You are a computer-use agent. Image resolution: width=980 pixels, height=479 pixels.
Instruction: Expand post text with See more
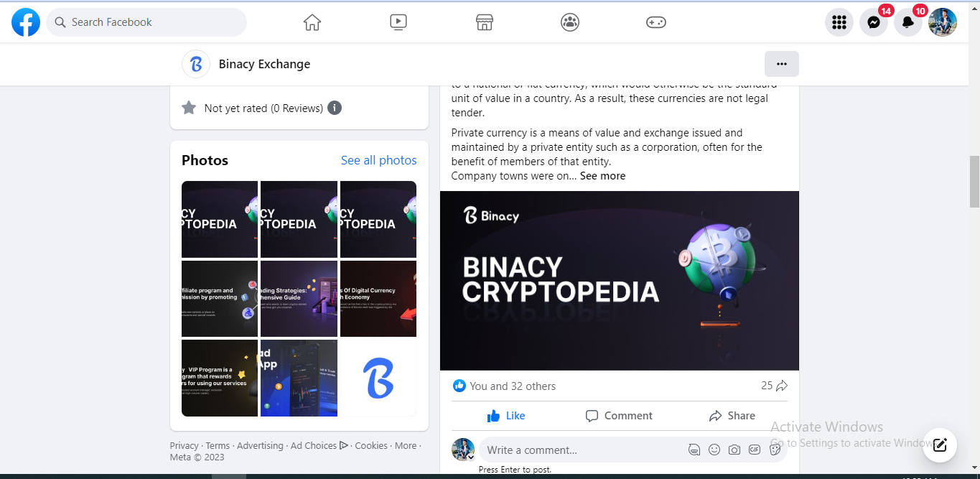[x=602, y=176]
